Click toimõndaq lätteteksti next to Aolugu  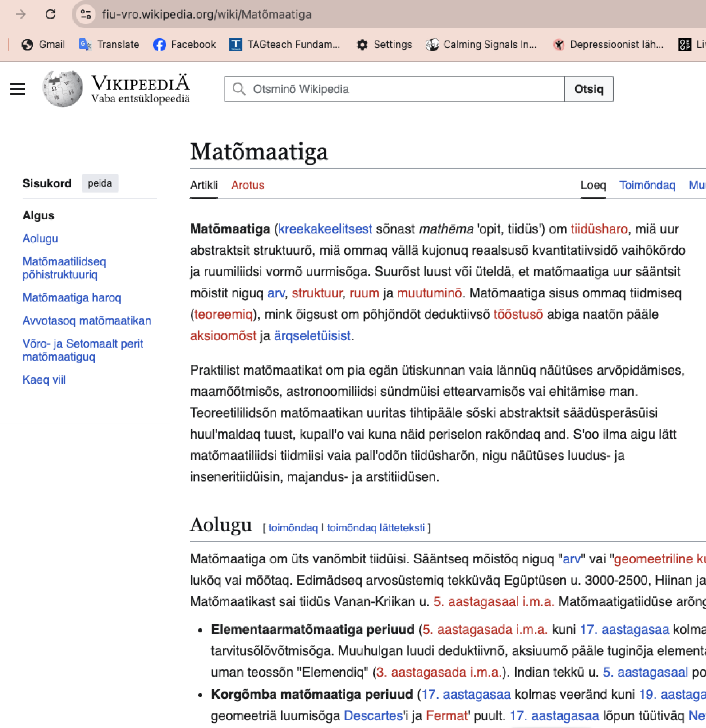click(375, 528)
